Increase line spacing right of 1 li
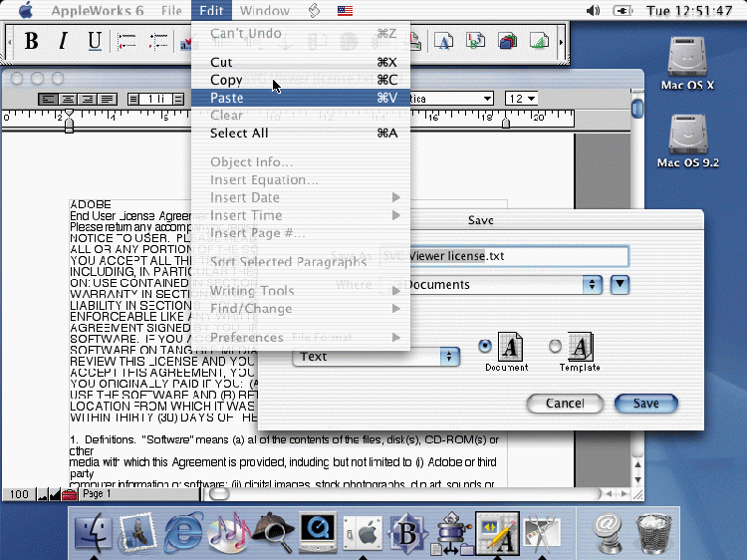 (x=178, y=99)
